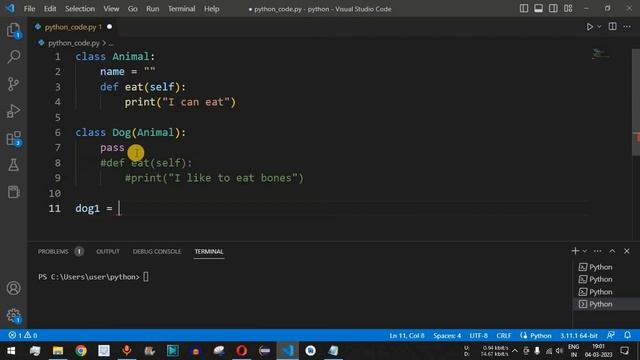Open the Extensions view
The image size is (640, 360).
pyautogui.click(x=13, y=138)
